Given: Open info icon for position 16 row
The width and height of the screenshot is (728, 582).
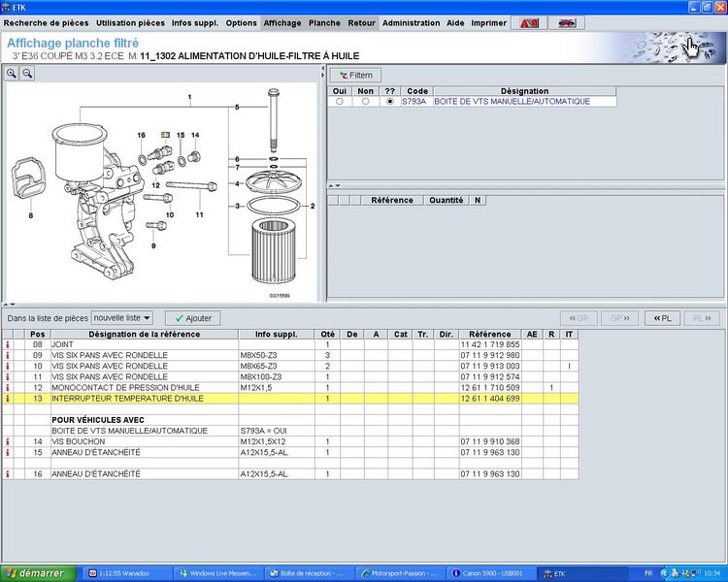Looking at the screenshot, I should point(8,474).
